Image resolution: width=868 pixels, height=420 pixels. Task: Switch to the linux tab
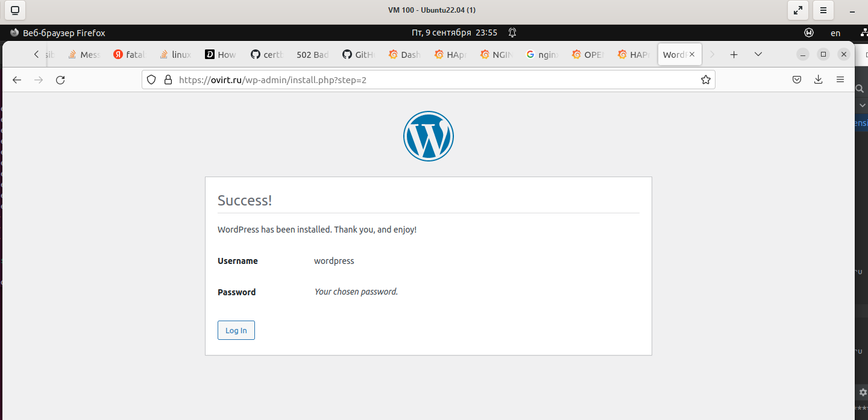click(x=176, y=54)
